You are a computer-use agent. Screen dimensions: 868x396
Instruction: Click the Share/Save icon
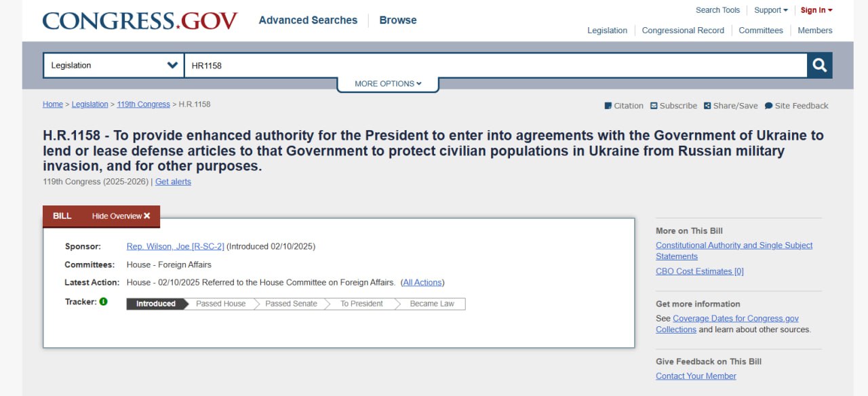click(x=707, y=106)
